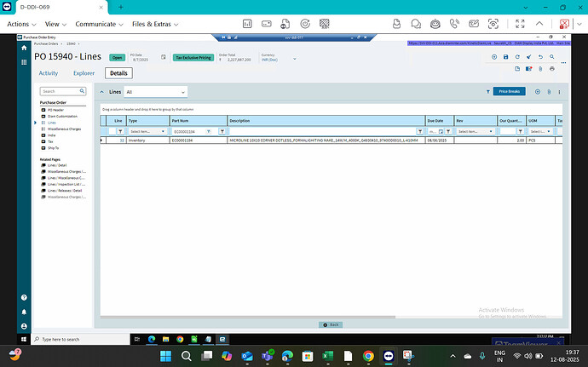The width and height of the screenshot is (588, 367).
Task: Click the Help question mark in the sidebar
Action: point(24,297)
